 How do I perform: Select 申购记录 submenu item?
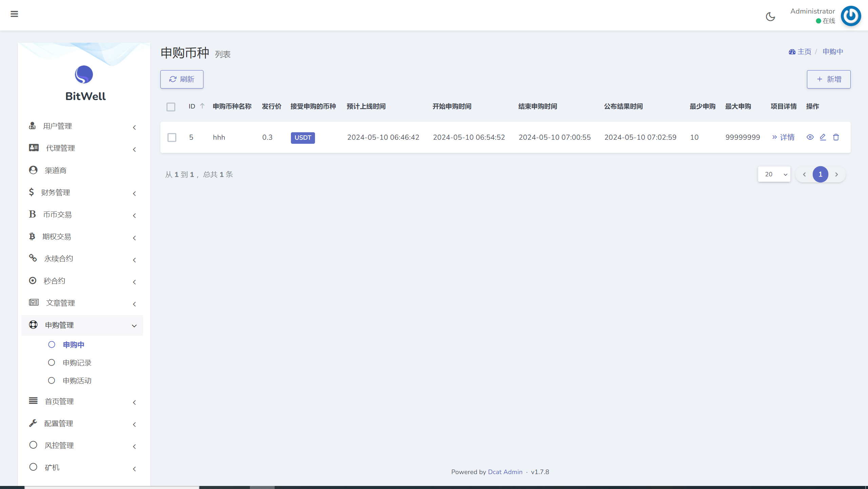(x=77, y=363)
